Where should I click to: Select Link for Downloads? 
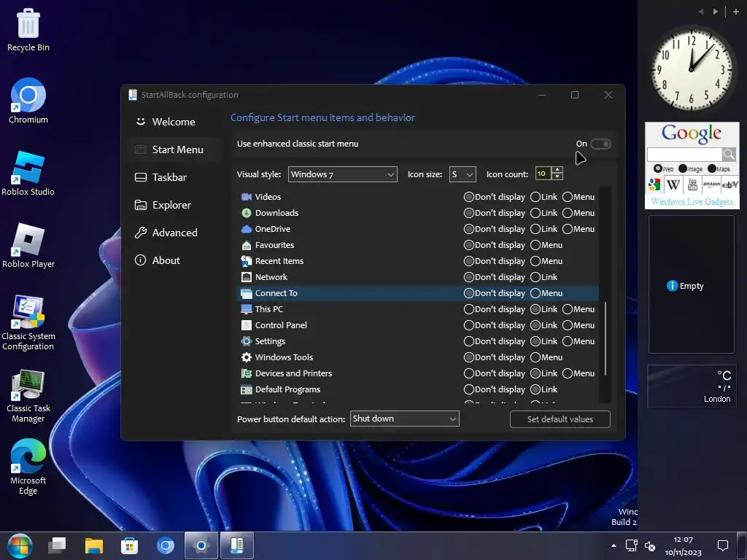click(x=535, y=213)
